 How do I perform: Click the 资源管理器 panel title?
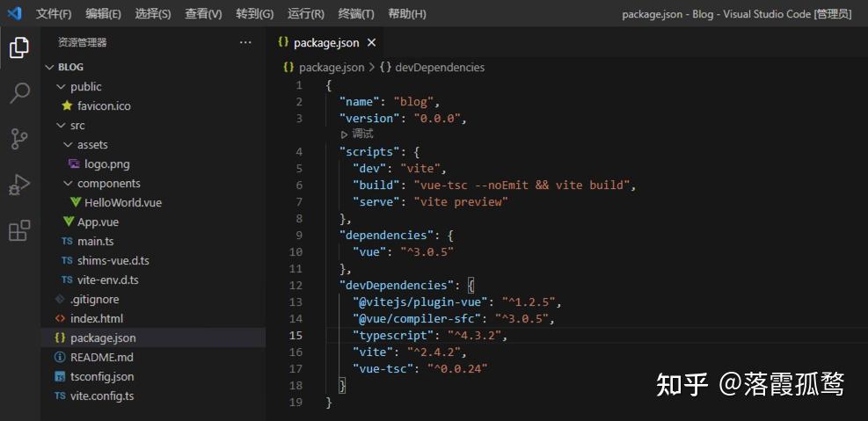click(x=83, y=42)
